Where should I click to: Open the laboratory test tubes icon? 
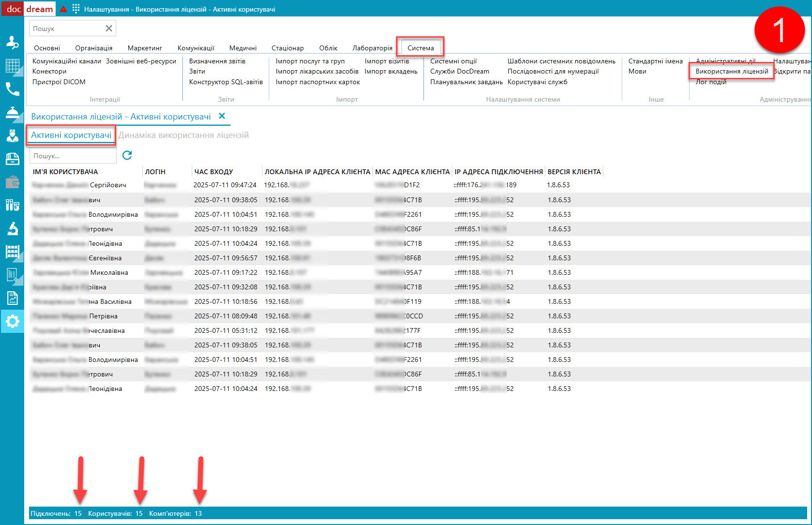pos(12,205)
